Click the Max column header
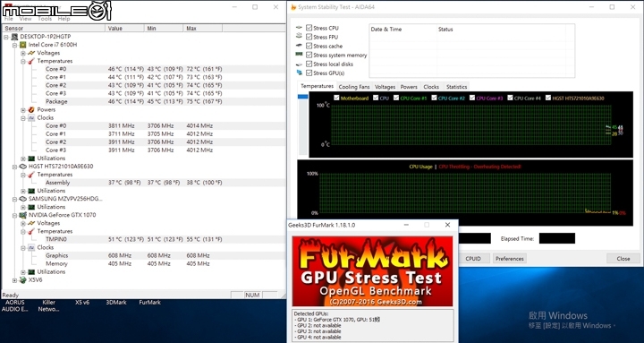This screenshot has width=644, height=343. click(203, 29)
